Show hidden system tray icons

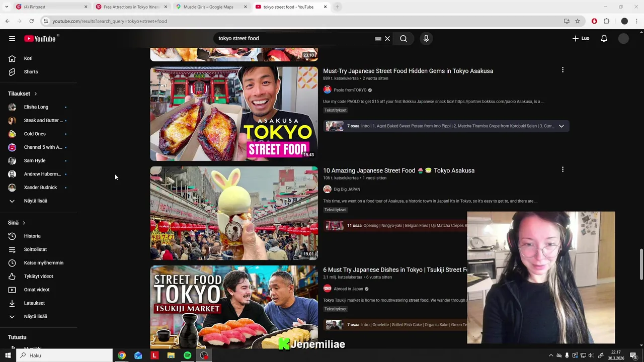pos(551,355)
